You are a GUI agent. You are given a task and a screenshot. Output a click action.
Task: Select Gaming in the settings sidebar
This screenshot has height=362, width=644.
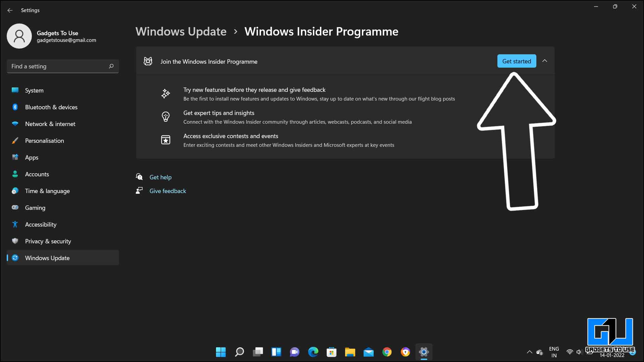(x=35, y=207)
